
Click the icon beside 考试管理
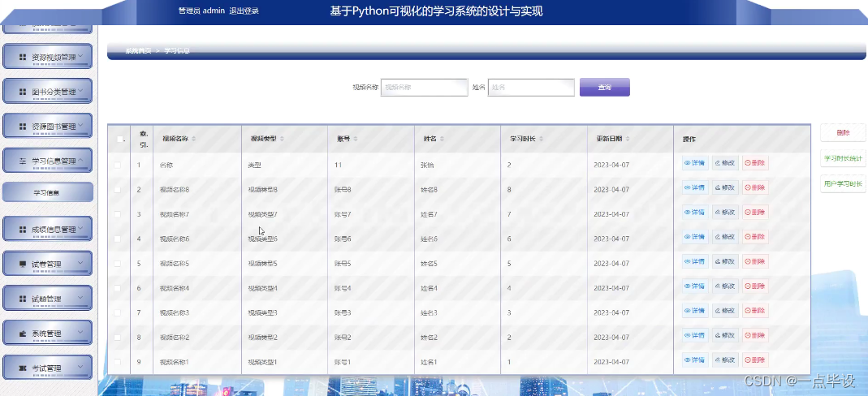pyautogui.click(x=23, y=368)
